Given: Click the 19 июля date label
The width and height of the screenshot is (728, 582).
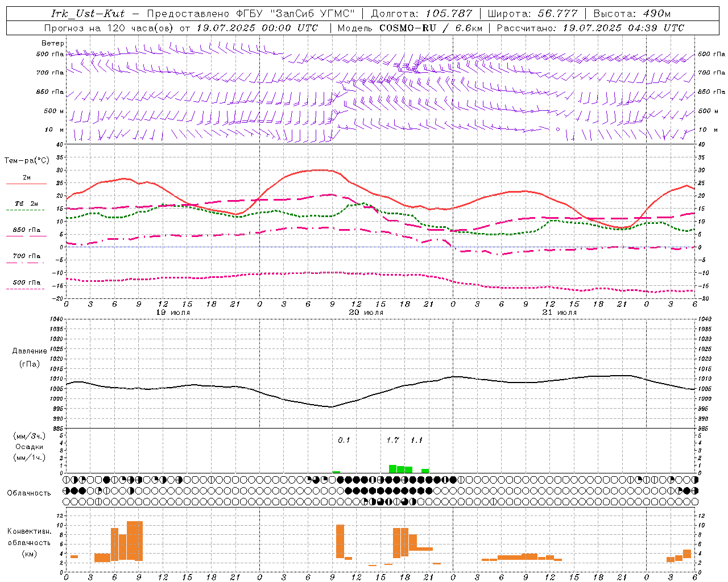Looking at the screenshot, I should tap(173, 313).
